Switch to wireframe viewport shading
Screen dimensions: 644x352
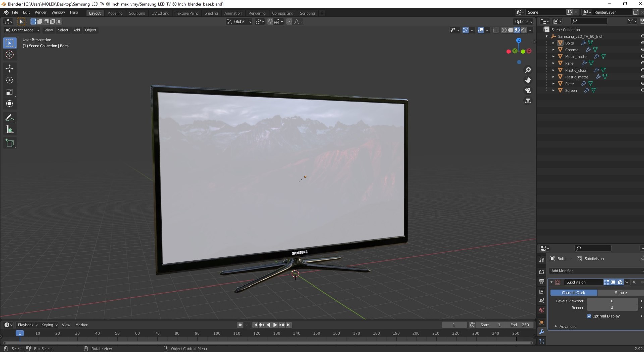tap(504, 30)
